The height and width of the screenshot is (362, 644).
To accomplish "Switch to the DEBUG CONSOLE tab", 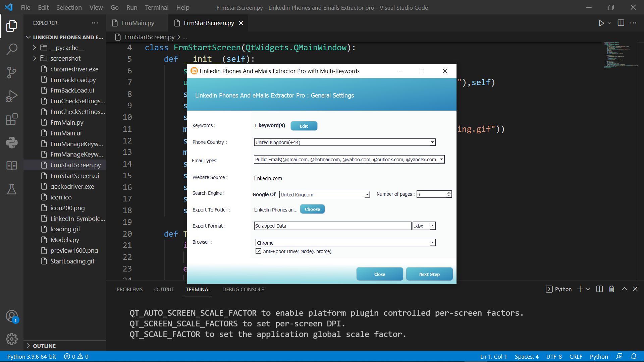I will (243, 289).
